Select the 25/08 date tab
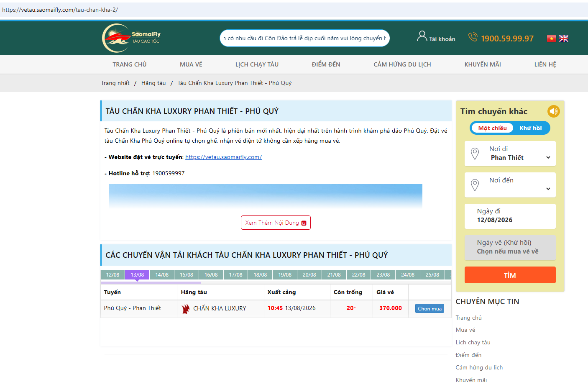The image size is (588, 382). pos(432,275)
